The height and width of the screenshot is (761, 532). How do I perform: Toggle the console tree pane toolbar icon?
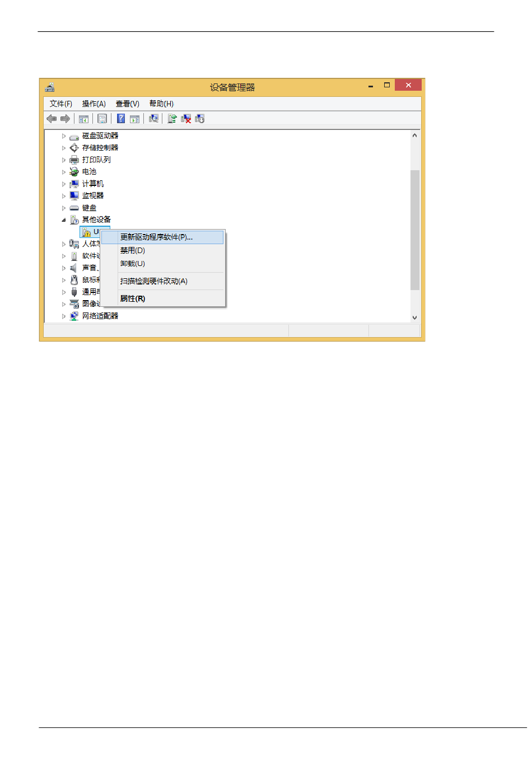tap(83, 119)
